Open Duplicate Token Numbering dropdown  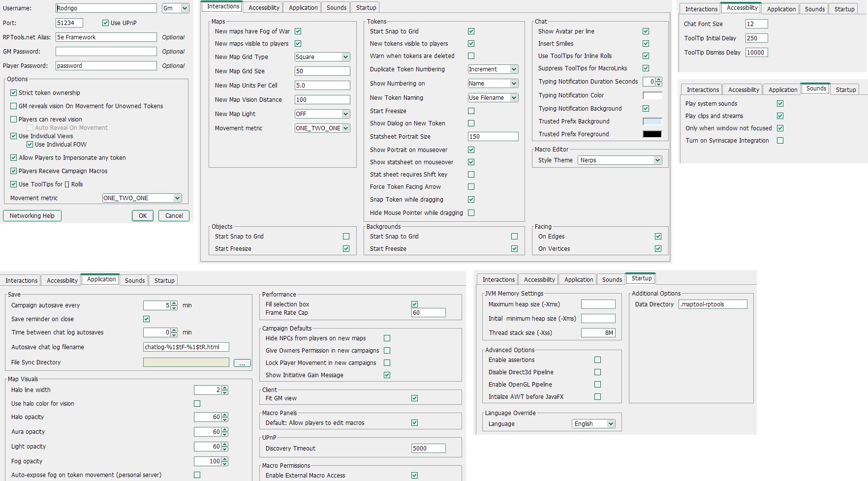click(493, 69)
